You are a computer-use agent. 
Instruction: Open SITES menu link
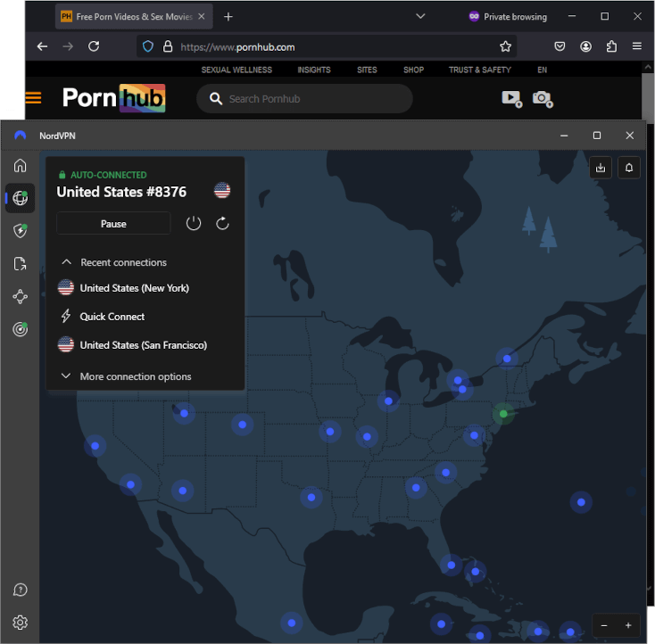367,70
